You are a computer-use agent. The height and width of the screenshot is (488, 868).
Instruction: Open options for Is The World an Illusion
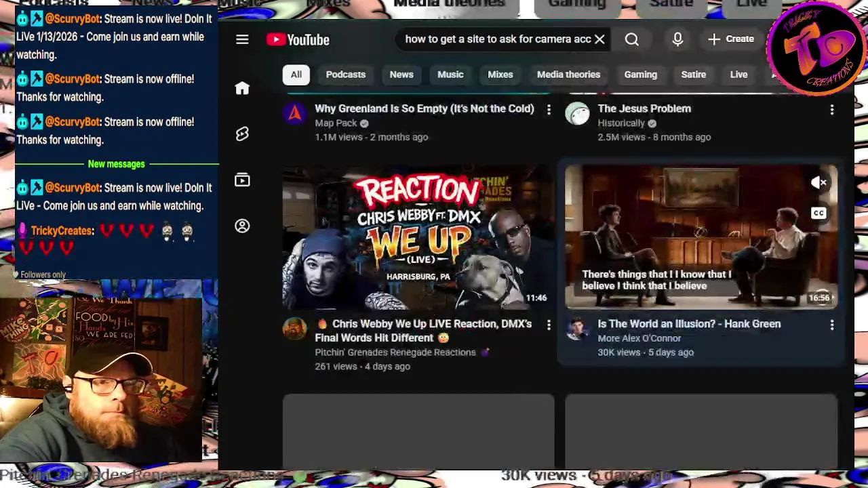832,325
